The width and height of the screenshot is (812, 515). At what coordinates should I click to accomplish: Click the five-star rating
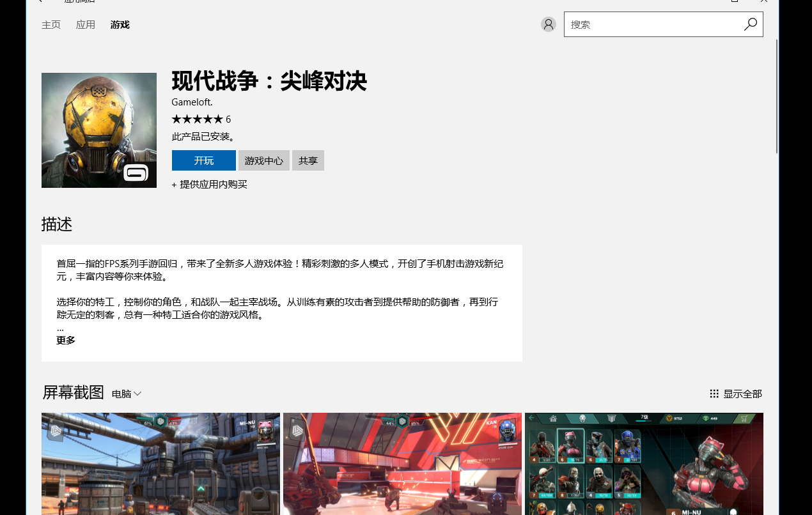point(197,119)
